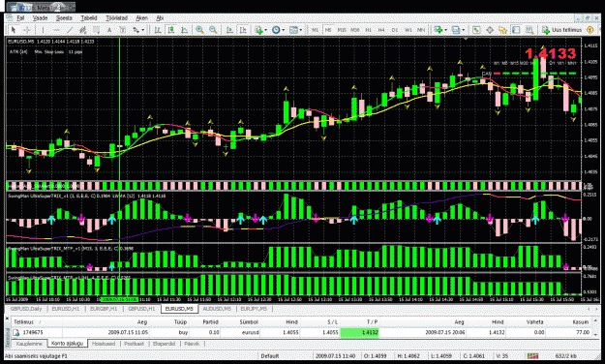Switch to the M15 timeframe

(x=342, y=30)
